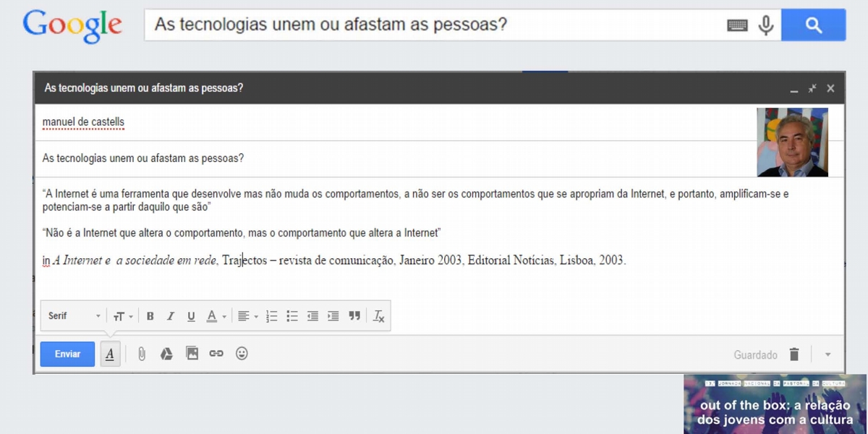Open the text color picker
868x434 pixels.
[x=216, y=316]
